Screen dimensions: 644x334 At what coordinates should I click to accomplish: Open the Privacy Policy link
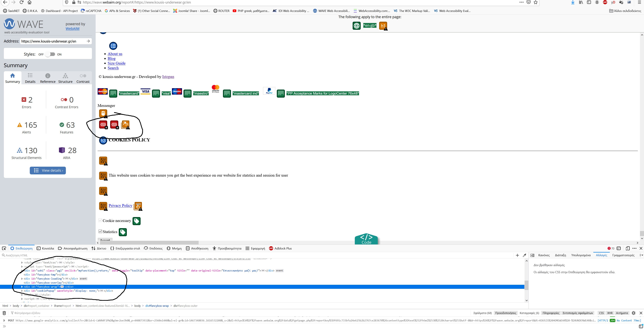(x=120, y=205)
